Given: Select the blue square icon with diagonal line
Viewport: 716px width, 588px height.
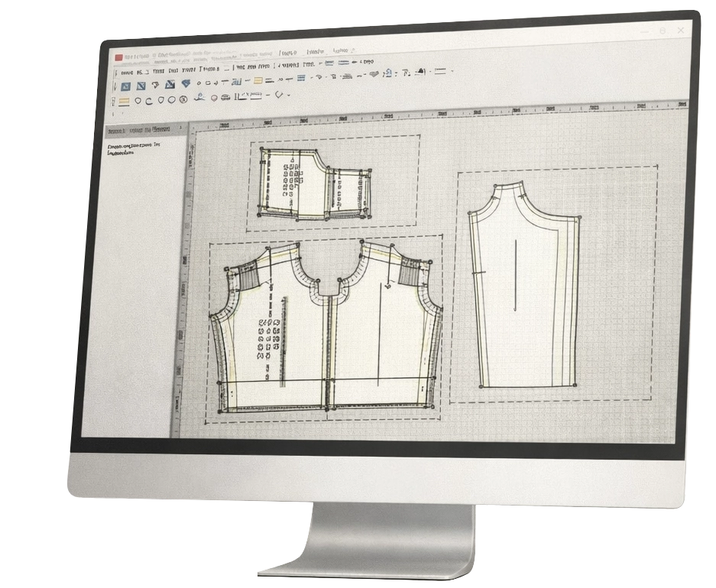Looking at the screenshot, I should click(141, 86).
